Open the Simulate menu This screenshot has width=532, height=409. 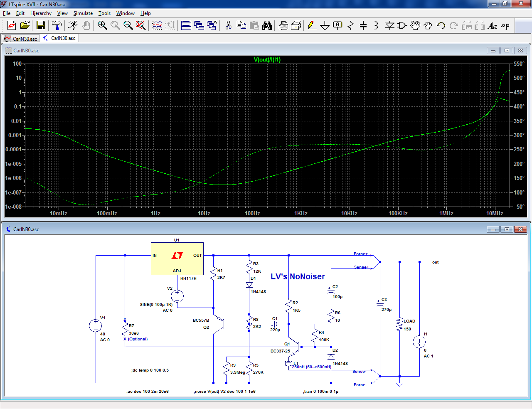pyautogui.click(x=83, y=13)
